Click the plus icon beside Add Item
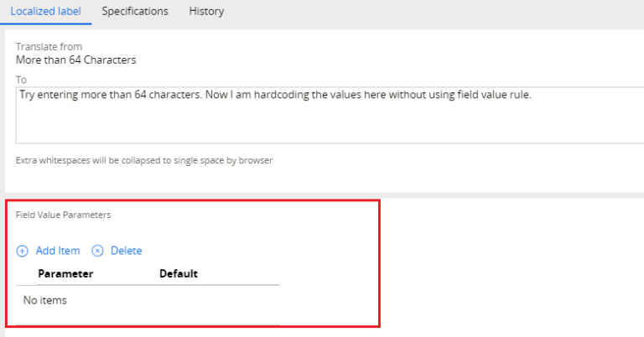This screenshot has width=644, height=337. tap(23, 251)
